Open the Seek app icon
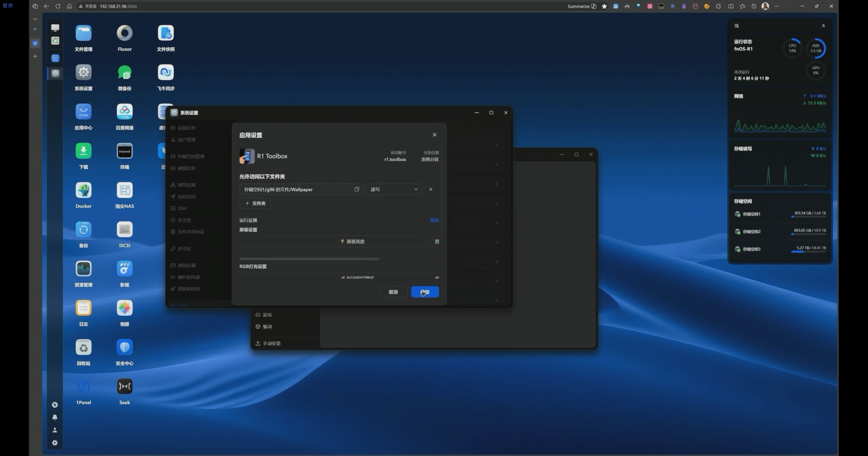The width and height of the screenshot is (868, 456). 124,387
